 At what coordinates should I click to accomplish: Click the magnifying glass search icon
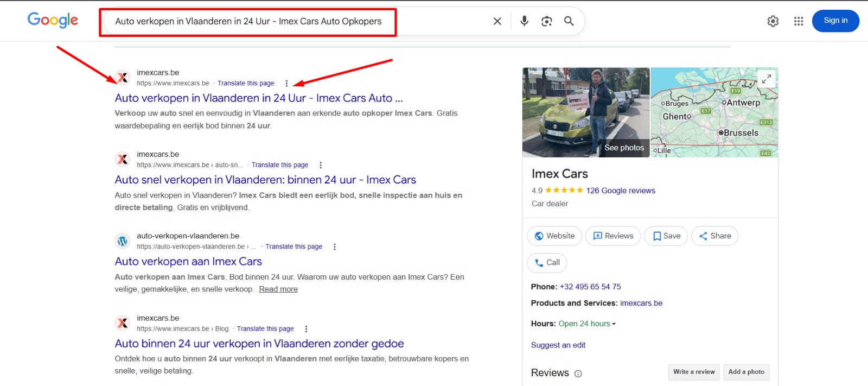tap(569, 21)
